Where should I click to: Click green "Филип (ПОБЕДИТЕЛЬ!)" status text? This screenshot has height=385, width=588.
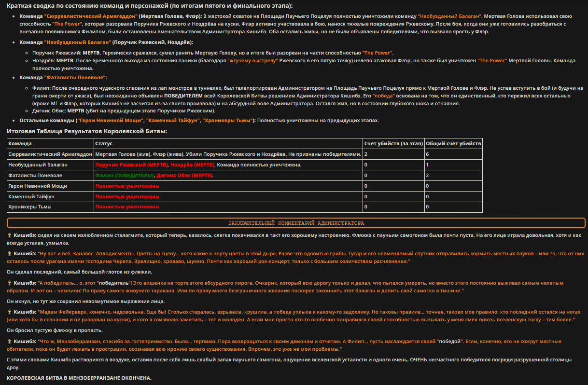click(124, 175)
